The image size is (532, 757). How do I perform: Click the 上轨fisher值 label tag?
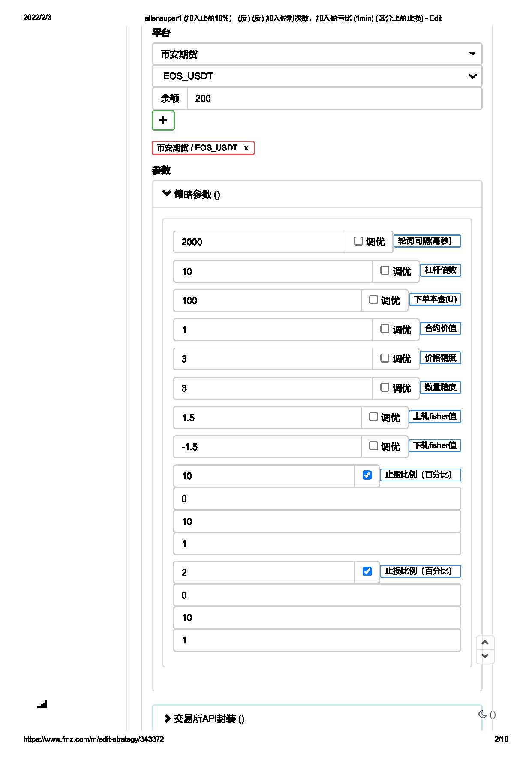click(435, 416)
